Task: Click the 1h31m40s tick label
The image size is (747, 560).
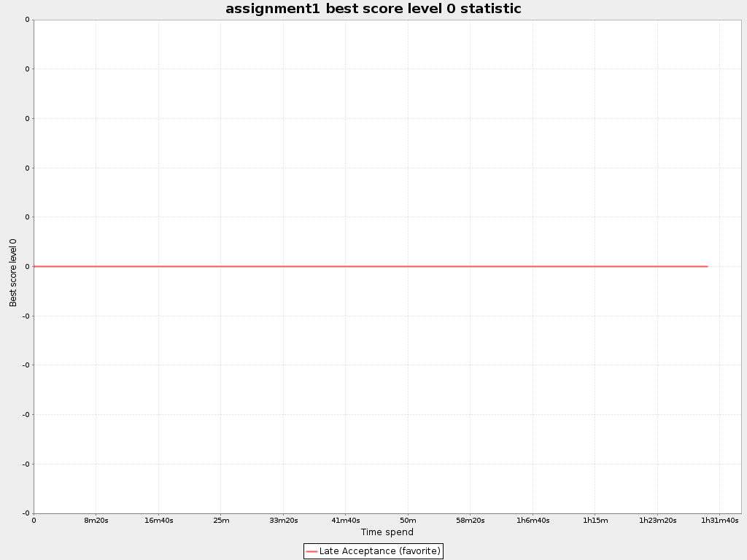Action: pos(719,521)
